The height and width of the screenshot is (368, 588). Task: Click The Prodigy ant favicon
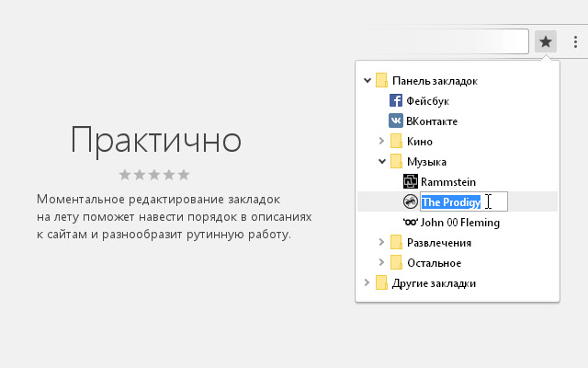point(411,201)
